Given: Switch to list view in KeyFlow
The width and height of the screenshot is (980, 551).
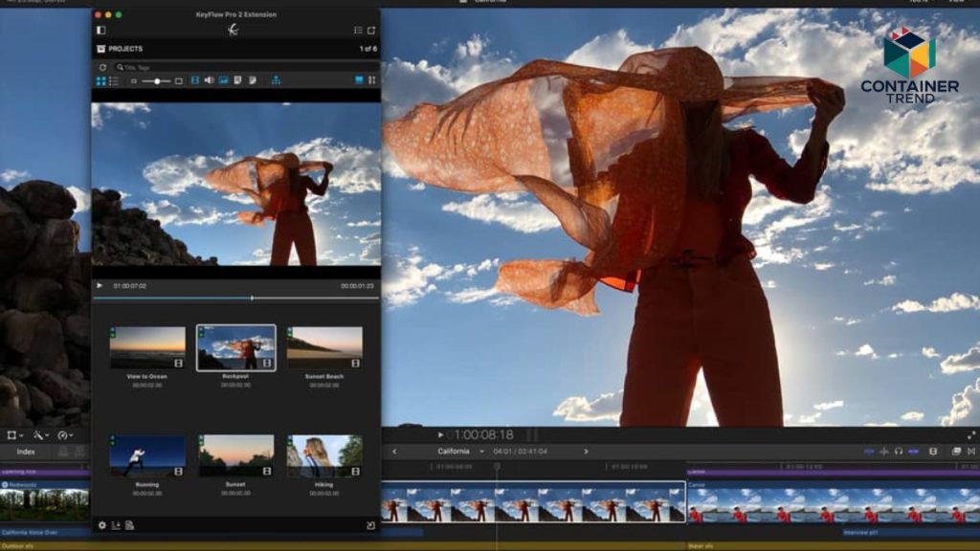Looking at the screenshot, I should (x=114, y=80).
